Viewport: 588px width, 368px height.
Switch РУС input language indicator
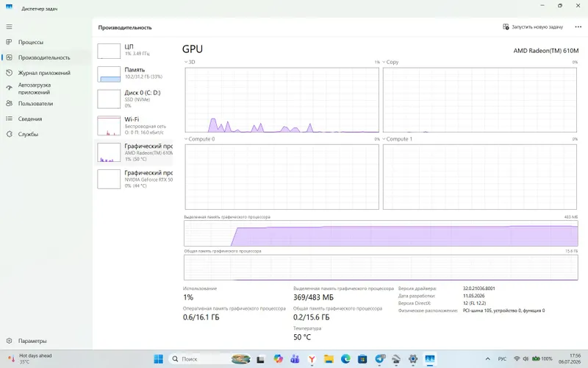click(502, 359)
